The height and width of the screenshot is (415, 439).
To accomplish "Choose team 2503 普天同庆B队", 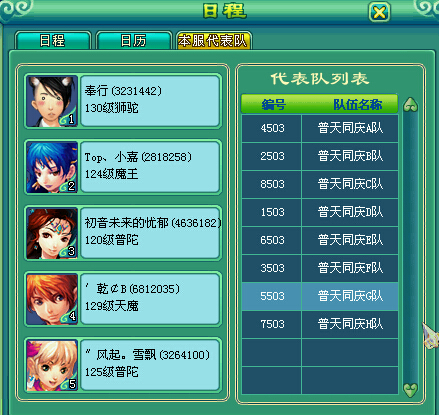I will point(320,156).
